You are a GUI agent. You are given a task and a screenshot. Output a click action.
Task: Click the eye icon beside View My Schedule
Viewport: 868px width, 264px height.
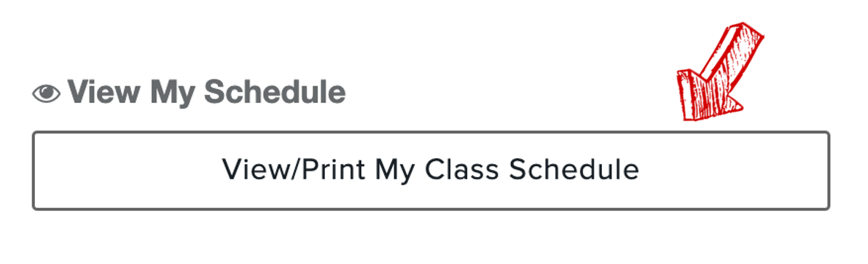[46, 93]
